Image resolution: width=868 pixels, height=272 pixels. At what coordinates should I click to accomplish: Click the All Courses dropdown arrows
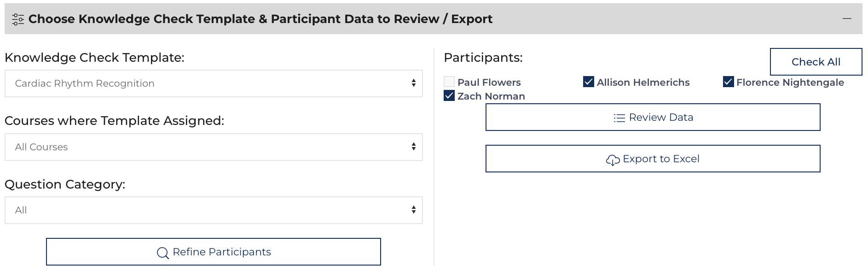[x=414, y=147]
